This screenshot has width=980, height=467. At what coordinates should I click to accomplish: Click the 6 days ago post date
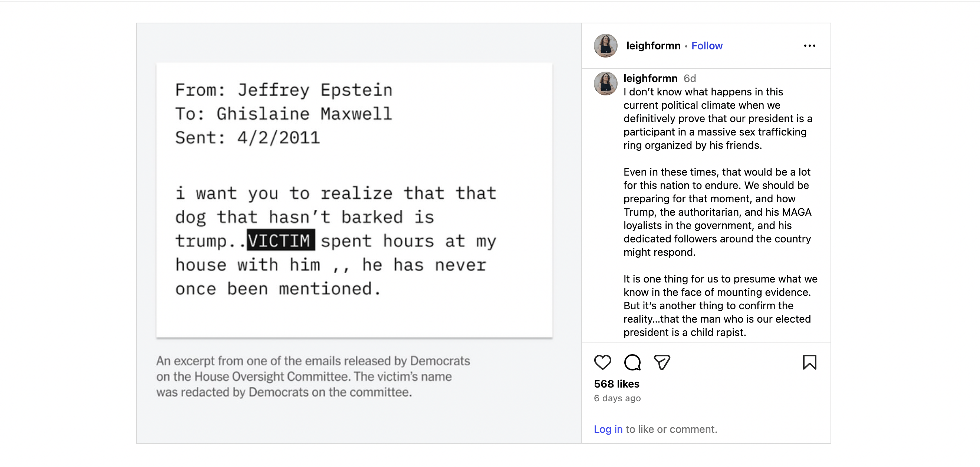[x=617, y=398]
